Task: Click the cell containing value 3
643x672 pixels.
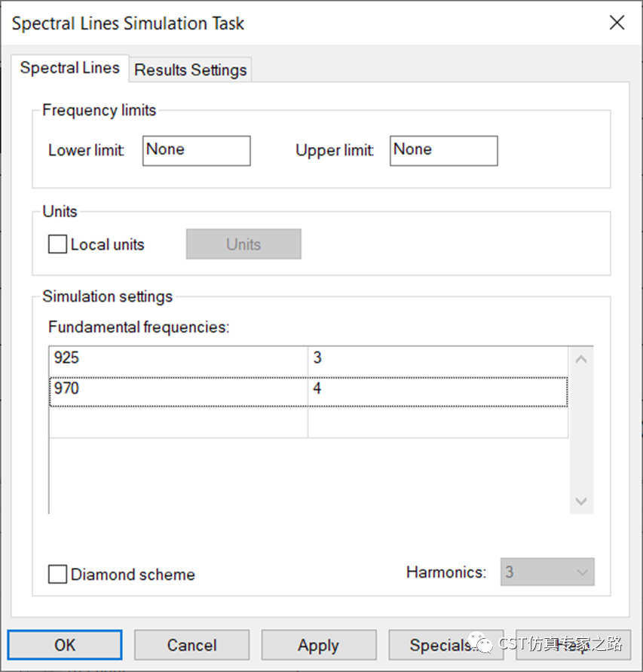Action: tap(437, 358)
